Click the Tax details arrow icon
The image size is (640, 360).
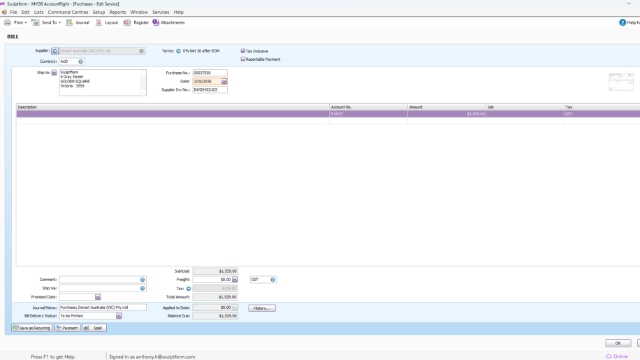[189, 289]
